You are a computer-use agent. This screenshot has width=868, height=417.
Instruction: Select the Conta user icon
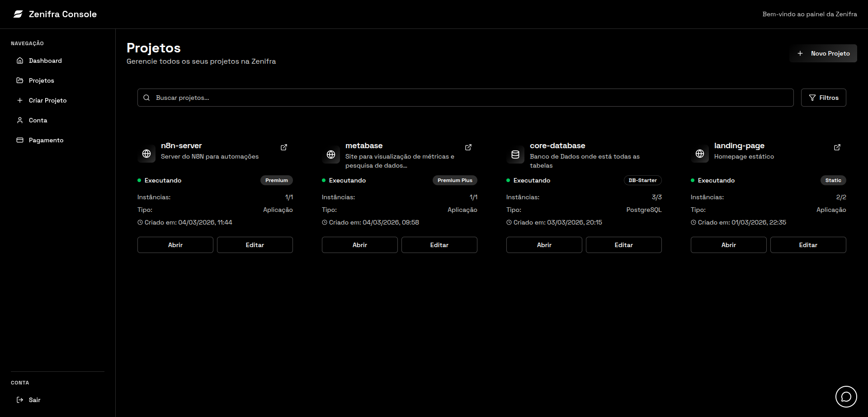coord(19,120)
